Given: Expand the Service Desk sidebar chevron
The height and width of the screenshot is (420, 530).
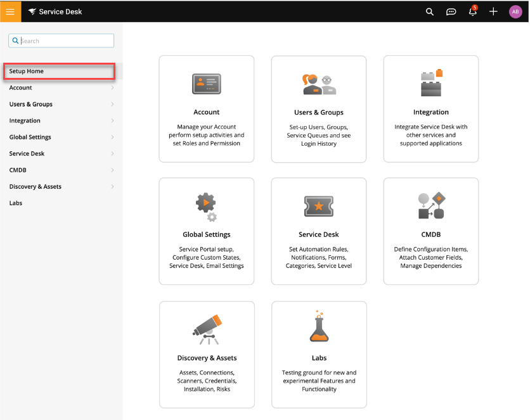Looking at the screenshot, I should coord(112,153).
